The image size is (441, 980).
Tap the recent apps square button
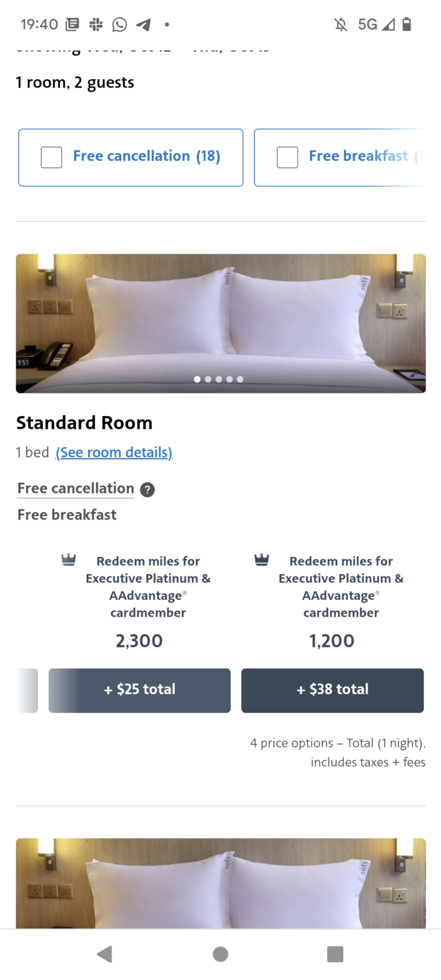pyautogui.click(x=334, y=953)
